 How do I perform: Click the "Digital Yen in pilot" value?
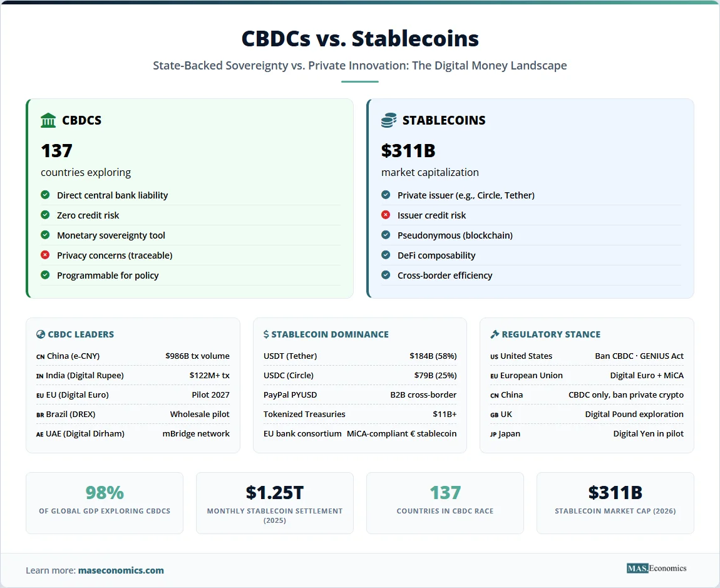click(x=649, y=434)
